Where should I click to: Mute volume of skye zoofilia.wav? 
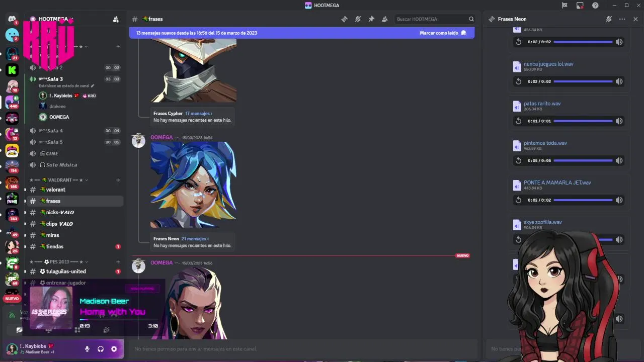pyautogui.click(x=619, y=239)
